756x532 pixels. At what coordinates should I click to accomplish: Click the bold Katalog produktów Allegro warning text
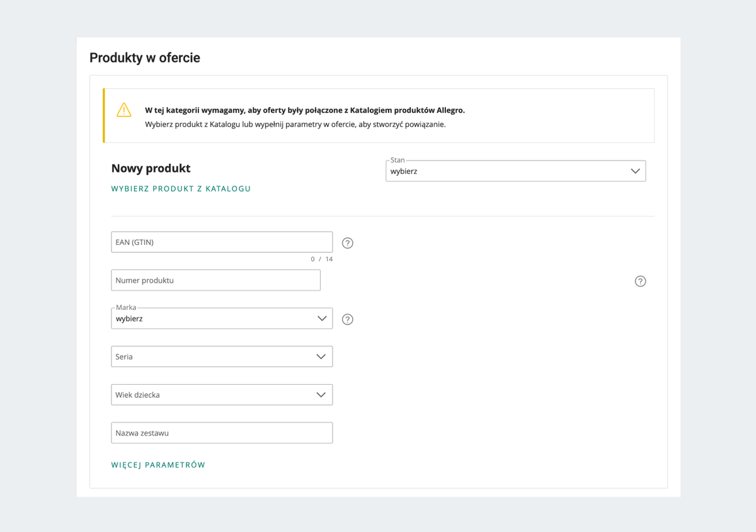point(304,110)
